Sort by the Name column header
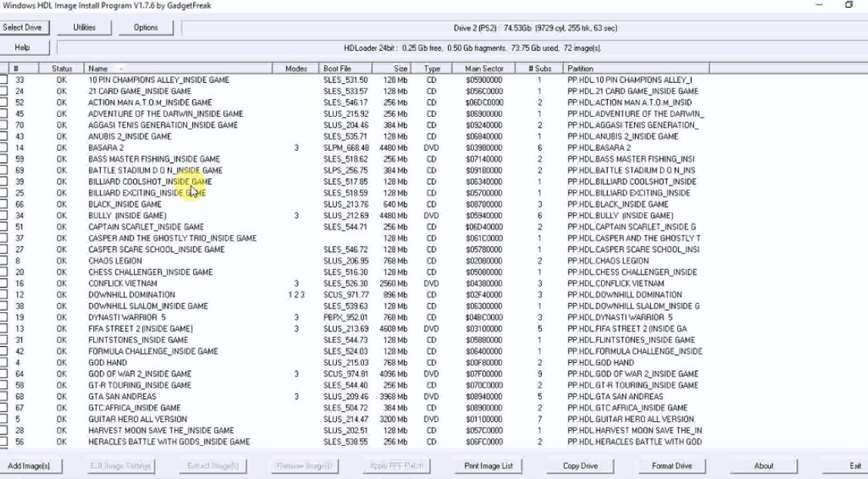 178,68
